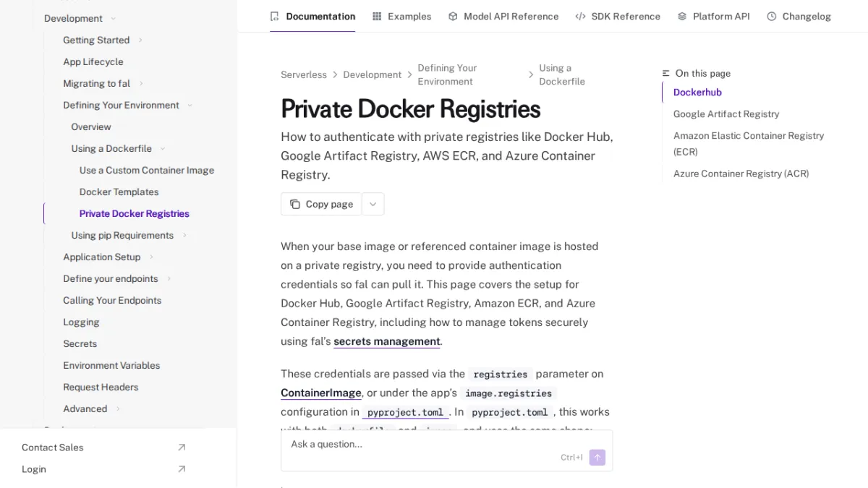Click the Documentation tab book icon

click(274, 16)
